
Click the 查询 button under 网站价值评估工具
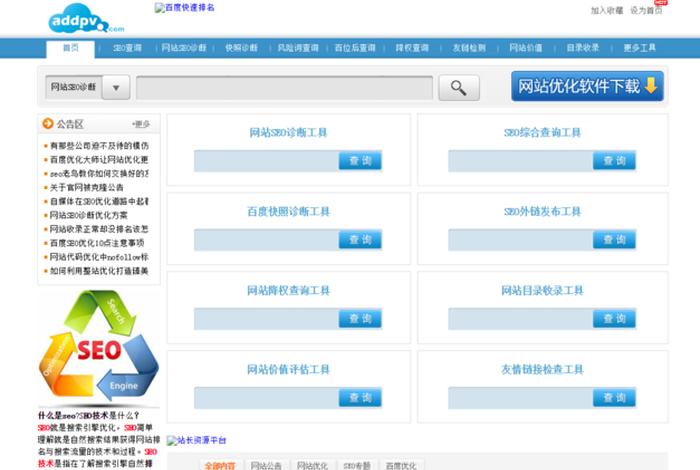360,398
